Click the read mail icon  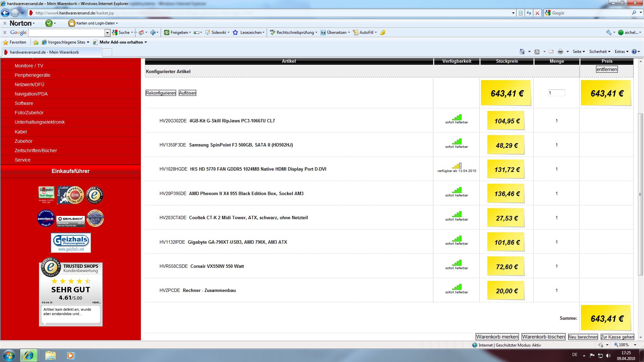[x=551, y=52]
